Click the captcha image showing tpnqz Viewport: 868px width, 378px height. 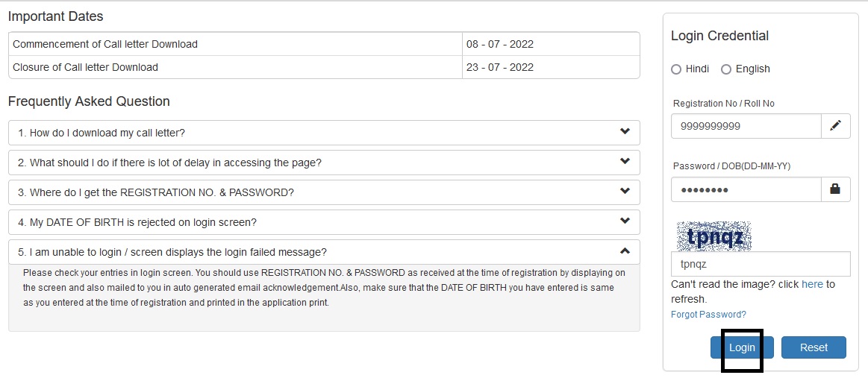[x=714, y=236]
